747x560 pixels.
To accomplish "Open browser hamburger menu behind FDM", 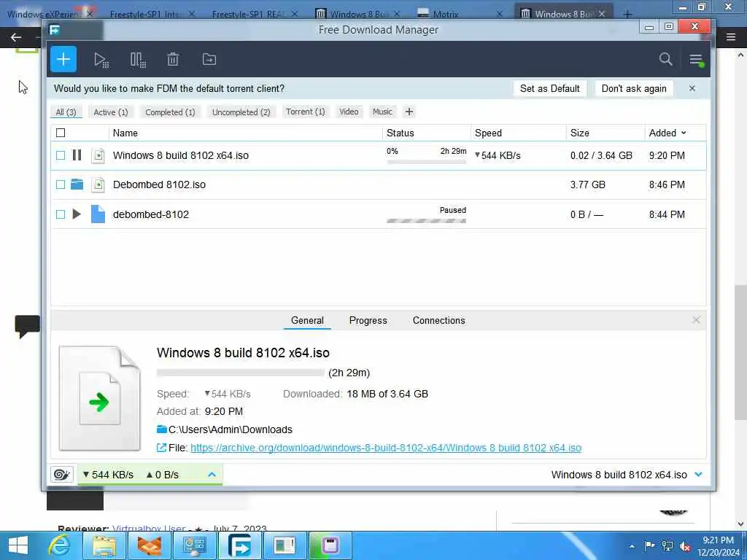I will pyautogui.click(x=731, y=36).
